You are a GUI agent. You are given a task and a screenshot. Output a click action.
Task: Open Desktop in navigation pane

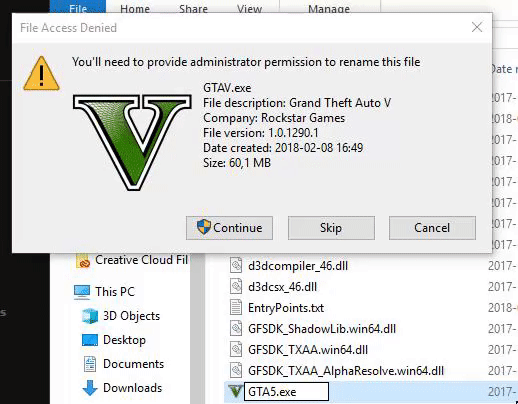[124, 340]
